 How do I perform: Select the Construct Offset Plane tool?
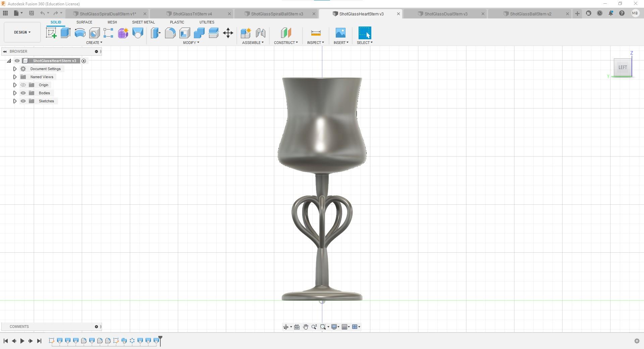click(x=286, y=33)
